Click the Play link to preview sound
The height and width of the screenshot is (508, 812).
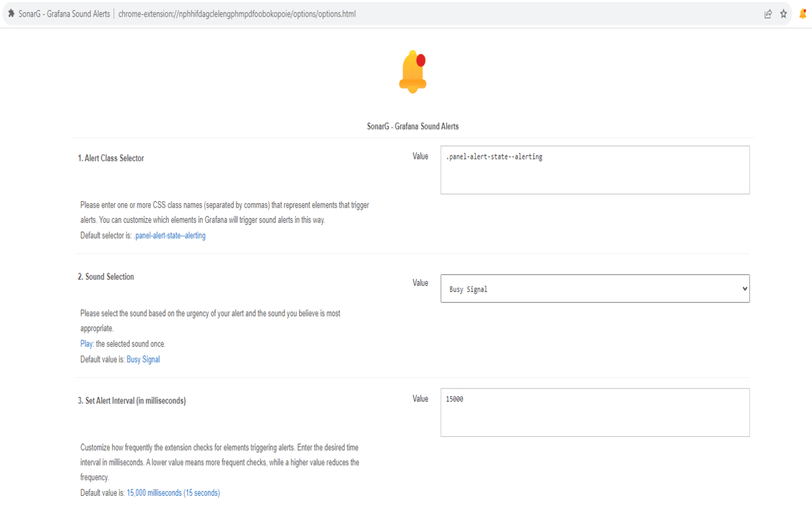87,344
